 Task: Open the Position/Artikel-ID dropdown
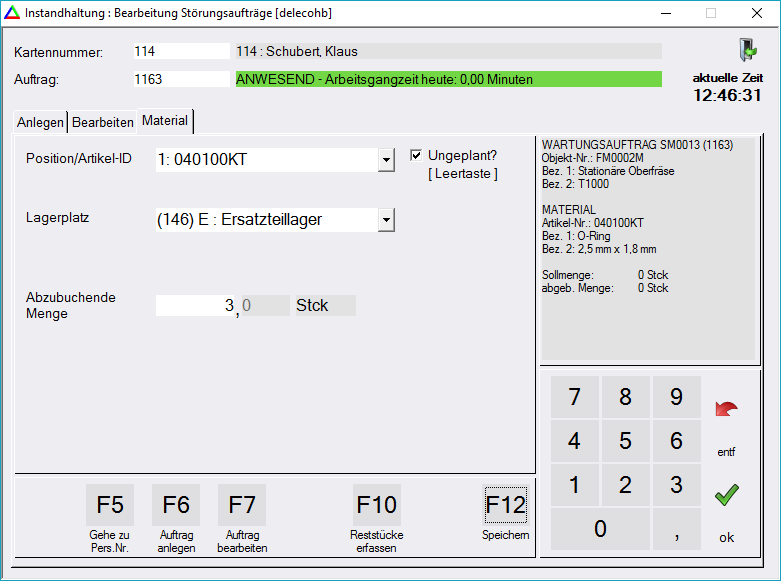click(x=386, y=160)
